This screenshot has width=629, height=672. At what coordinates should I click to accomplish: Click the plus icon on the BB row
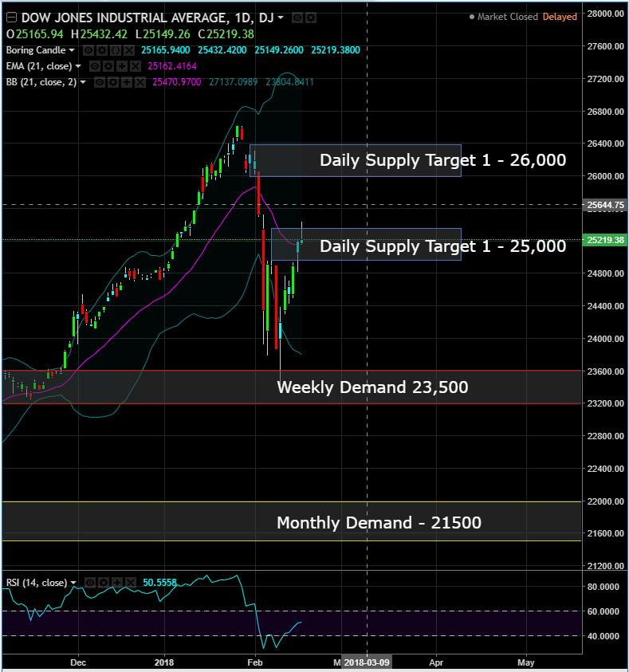pos(127,82)
